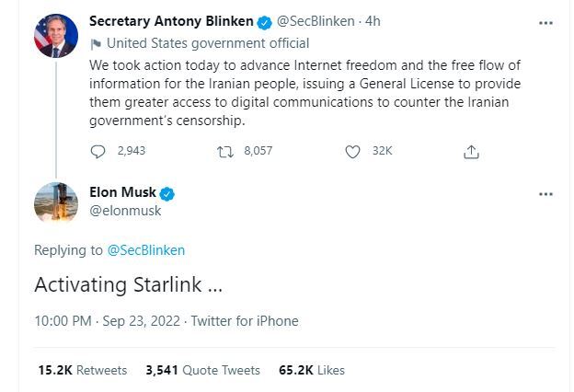Share Blinken's tweet via the share icon
The height and width of the screenshot is (392, 574).
pyautogui.click(x=471, y=151)
